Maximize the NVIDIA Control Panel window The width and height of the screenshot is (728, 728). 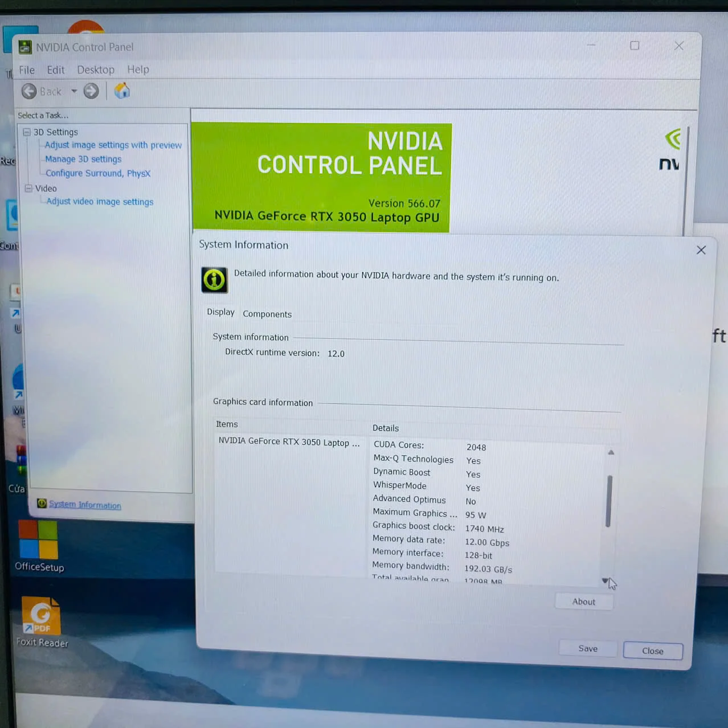635,45
